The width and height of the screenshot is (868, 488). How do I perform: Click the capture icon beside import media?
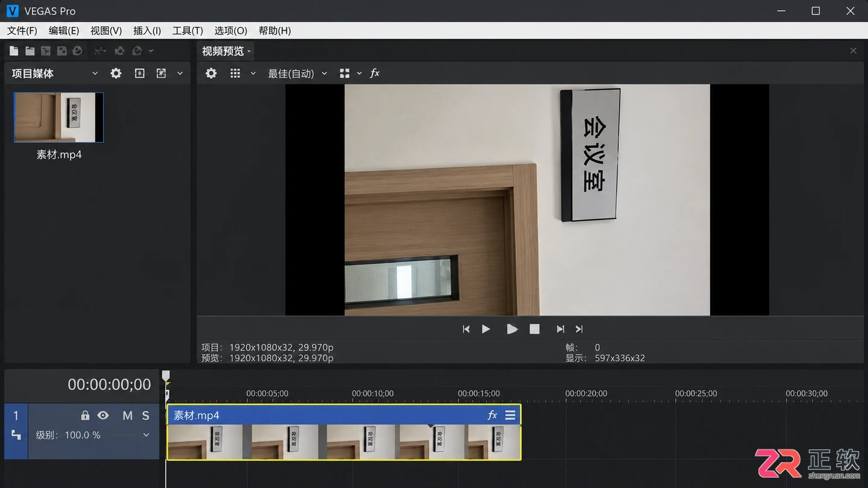click(161, 74)
